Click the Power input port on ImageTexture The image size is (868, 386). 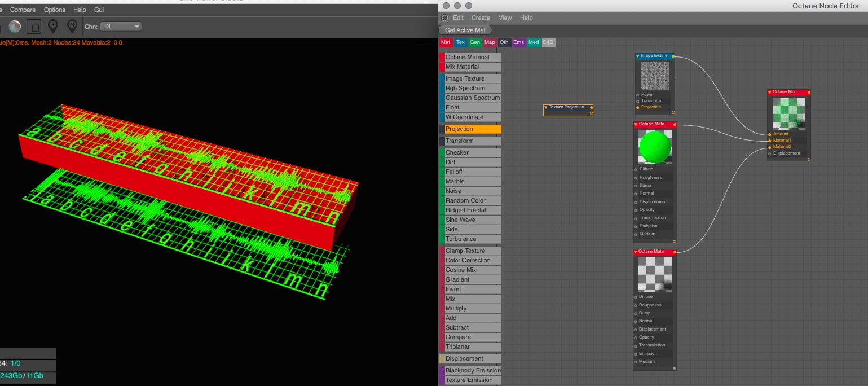pos(638,95)
